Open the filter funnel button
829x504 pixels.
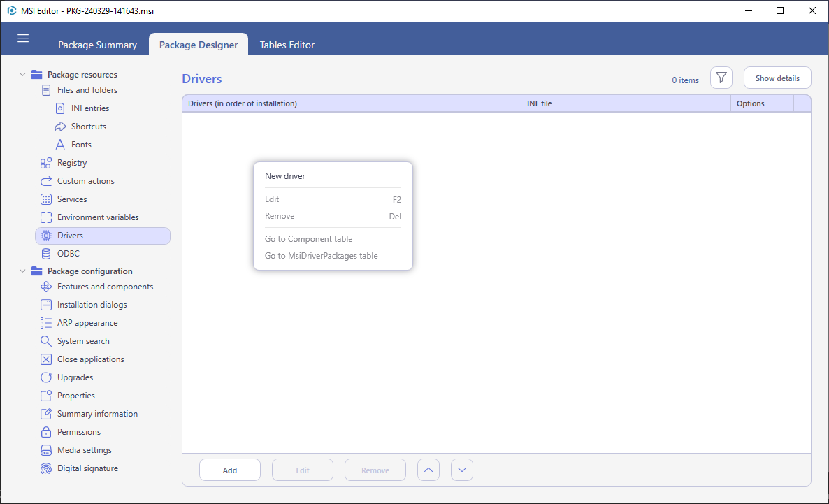tap(721, 78)
